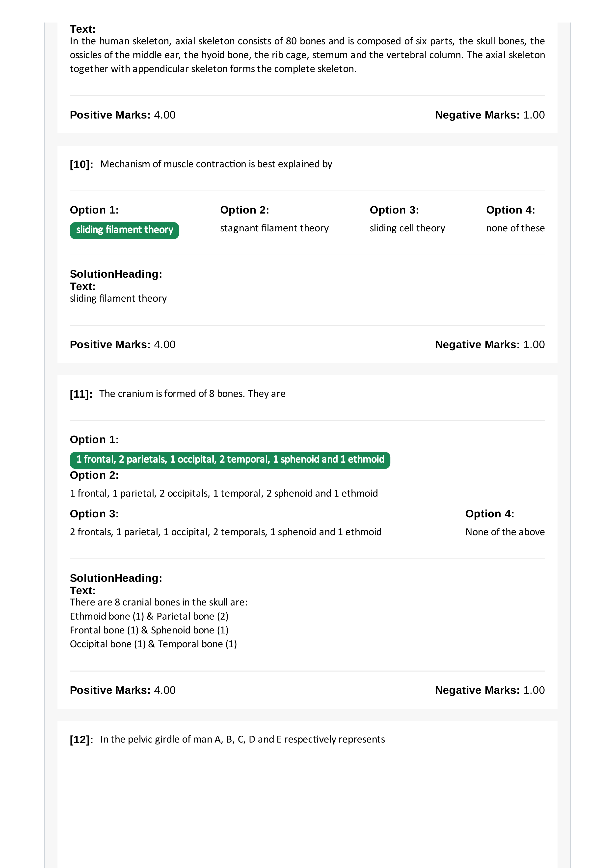This screenshot has height=868, width=614.
Task: Pick 'None of the above' for question 11
Action: click(505, 532)
